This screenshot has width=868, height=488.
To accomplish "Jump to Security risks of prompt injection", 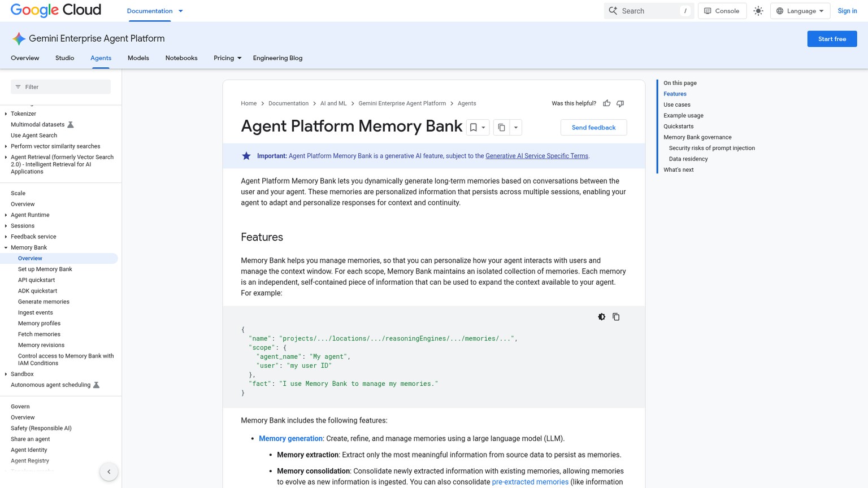I will click(711, 148).
